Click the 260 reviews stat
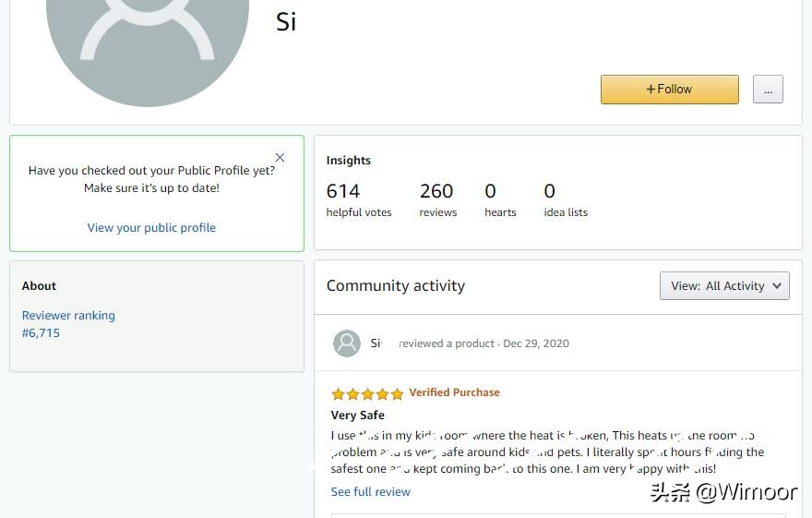The width and height of the screenshot is (812, 518). [x=437, y=199]
